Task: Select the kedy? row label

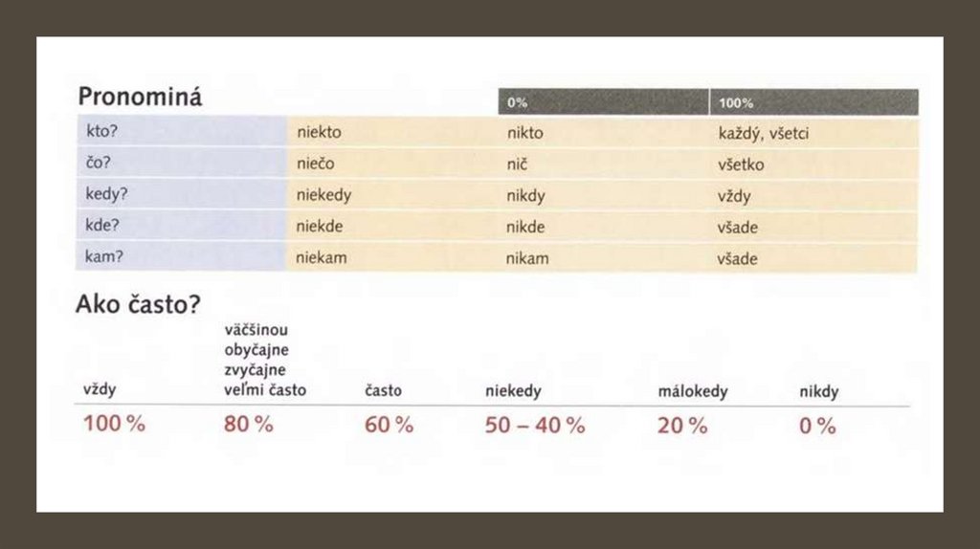Action: (x=106, y=195)
